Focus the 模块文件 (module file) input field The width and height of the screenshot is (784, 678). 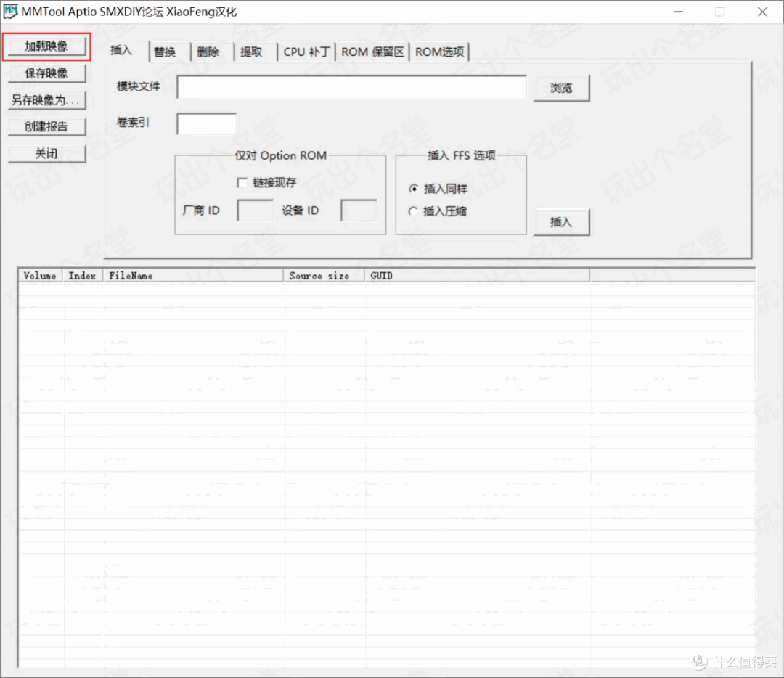(352, 88)
